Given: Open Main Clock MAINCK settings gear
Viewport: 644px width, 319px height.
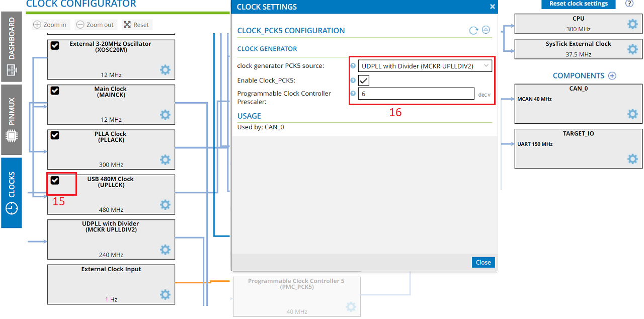Looking at the screenshot, I should pos(165,115).
